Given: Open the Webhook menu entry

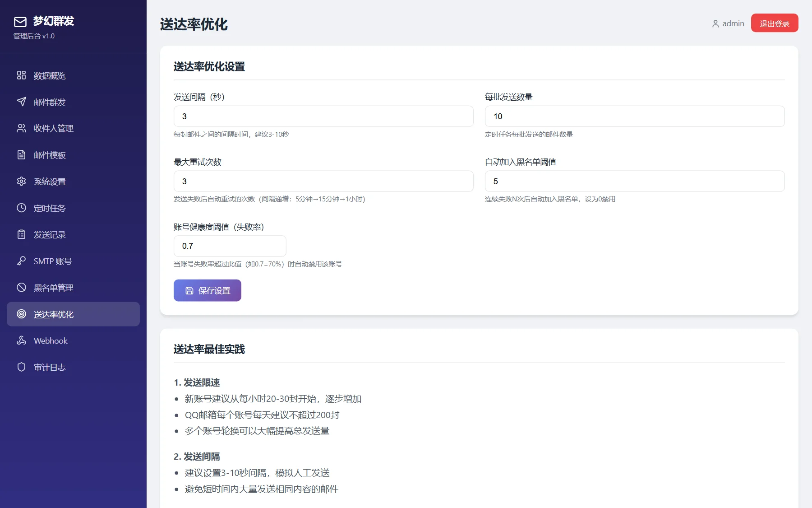Looking at the screenshot, I should [73, 340].
